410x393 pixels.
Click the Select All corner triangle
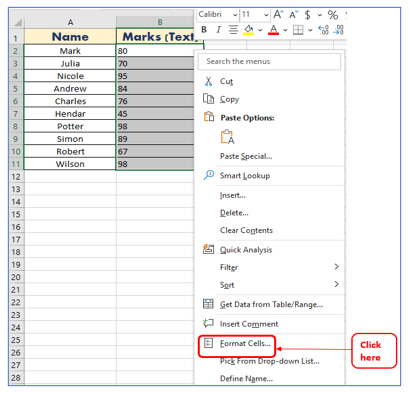click(17, 22)
